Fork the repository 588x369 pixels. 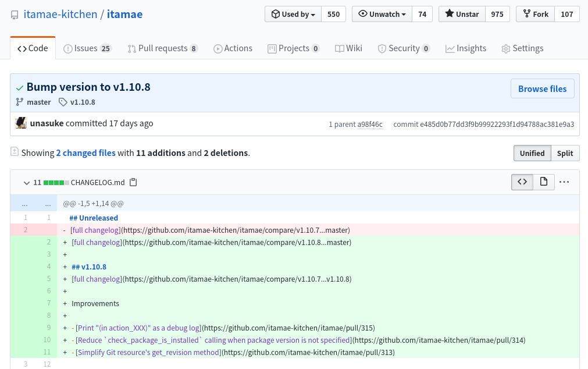(536, 15)
